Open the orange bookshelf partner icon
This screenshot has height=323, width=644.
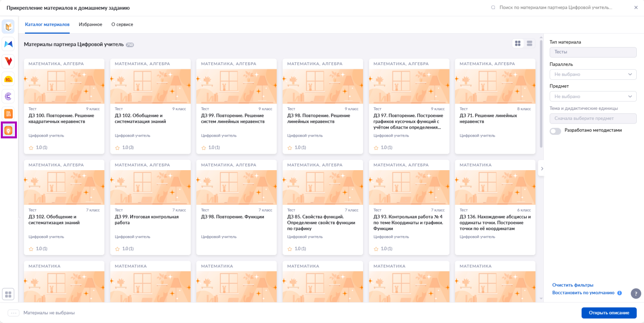coord(8,114)
